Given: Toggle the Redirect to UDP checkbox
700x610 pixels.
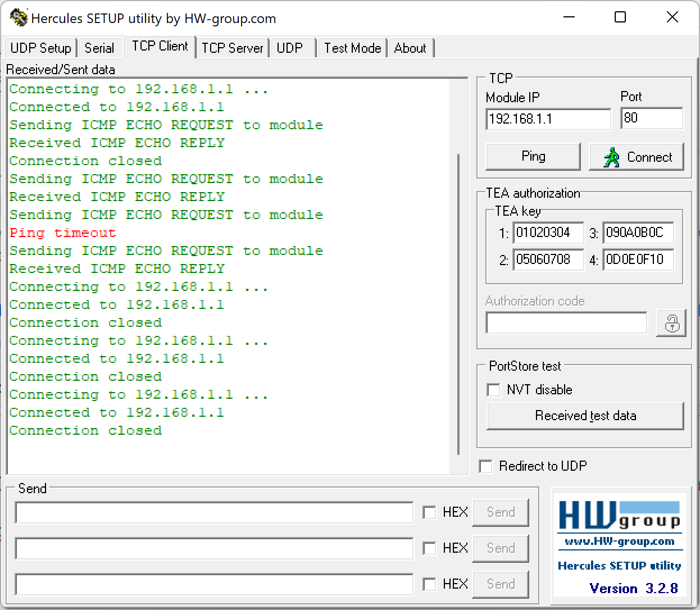Looking at the screenshot, I should pyautogui.click(x=486, y=466).
